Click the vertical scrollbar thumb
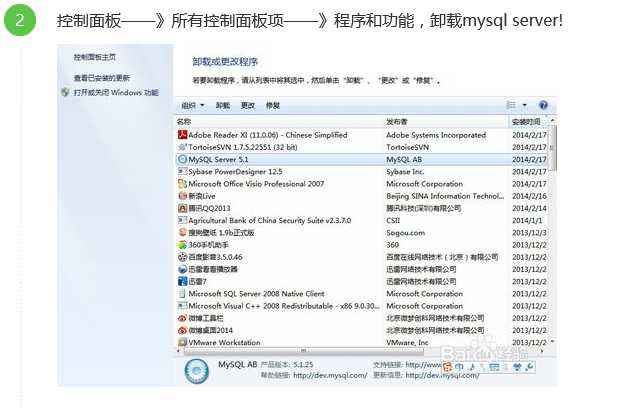Viewport: 628px width, 409px height. [x=553, y=148]
